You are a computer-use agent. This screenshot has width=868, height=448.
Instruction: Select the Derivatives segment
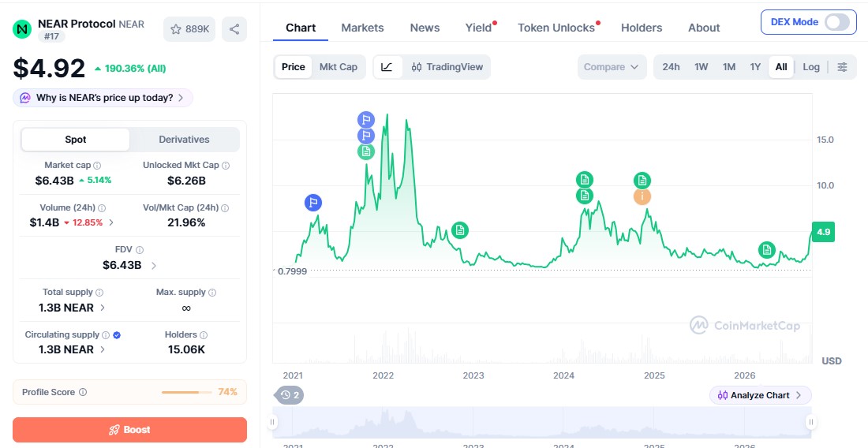click(185, 140)
